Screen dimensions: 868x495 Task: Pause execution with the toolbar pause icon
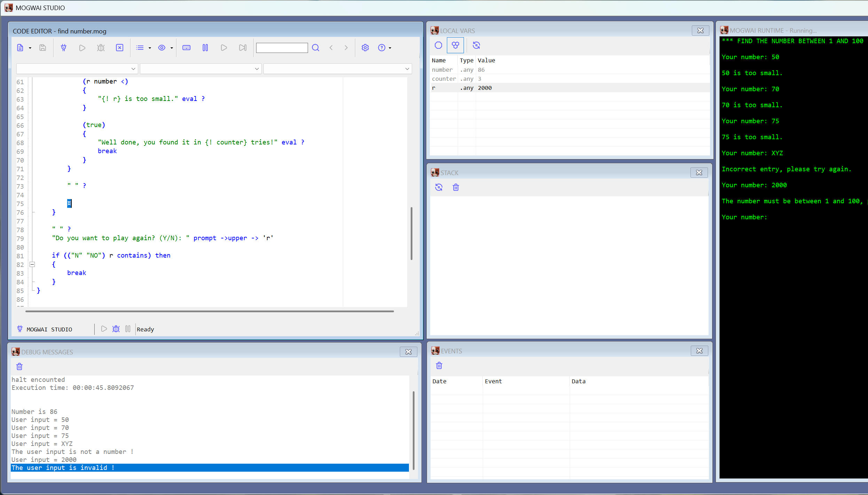205,48
